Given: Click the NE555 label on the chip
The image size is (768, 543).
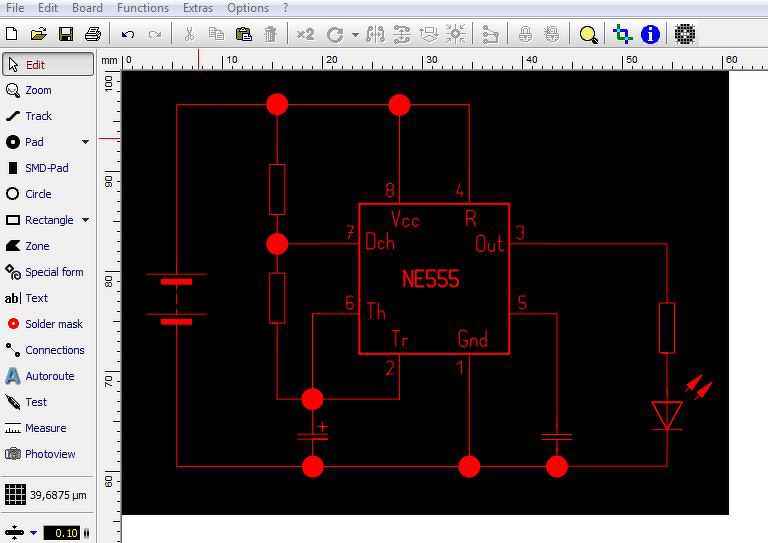Looking at the screenshot, I should point(431,279).
